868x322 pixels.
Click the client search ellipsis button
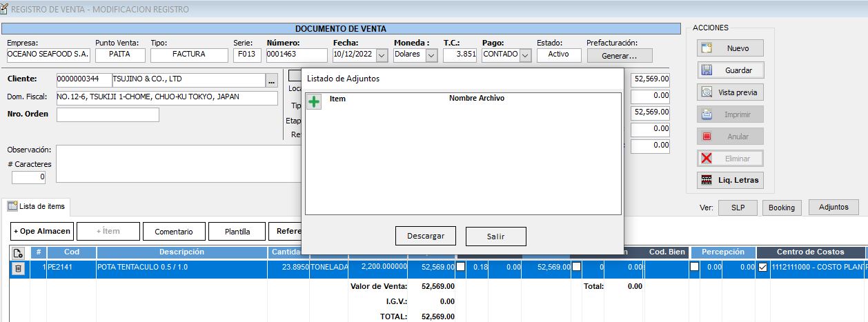[271, 80]
